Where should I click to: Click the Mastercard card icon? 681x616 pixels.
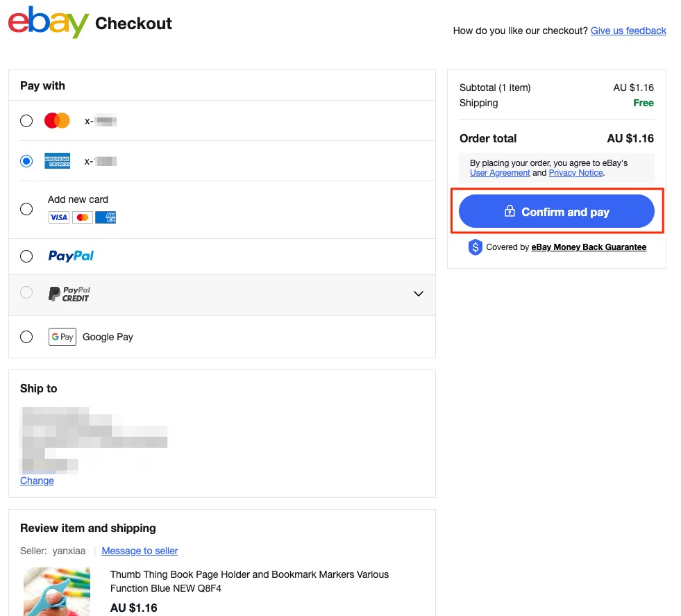[x=57, y=121]
